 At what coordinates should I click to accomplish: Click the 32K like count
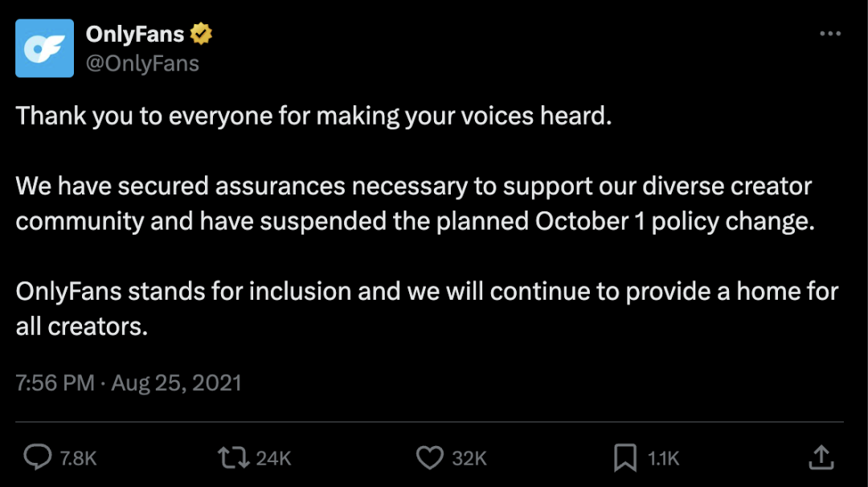click(x=468, y=458)
